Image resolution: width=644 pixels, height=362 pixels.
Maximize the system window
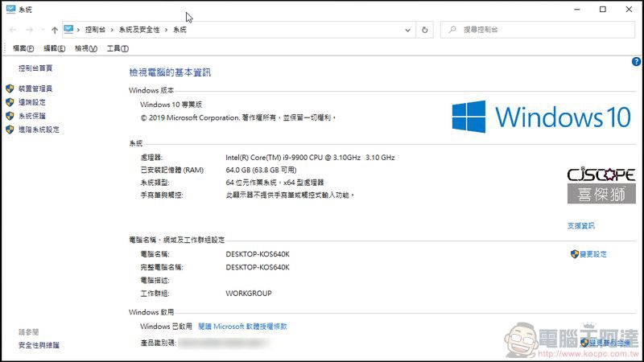click(x=602, y=9)
